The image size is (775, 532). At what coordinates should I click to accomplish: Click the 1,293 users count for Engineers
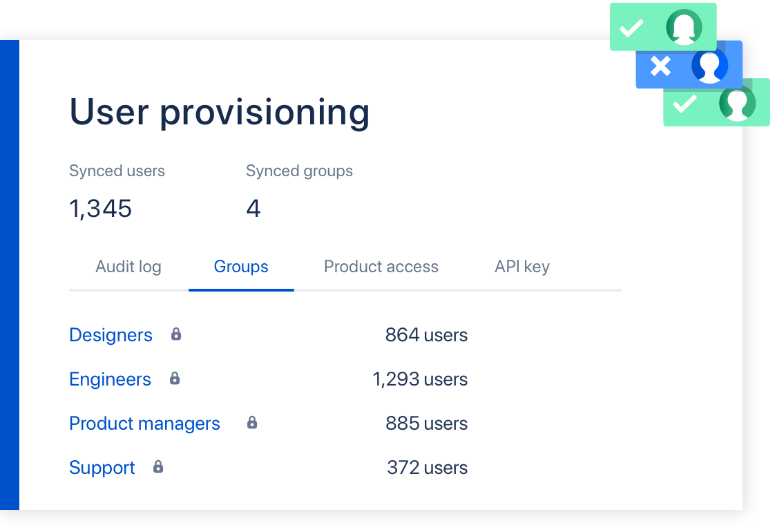[420, 379]
